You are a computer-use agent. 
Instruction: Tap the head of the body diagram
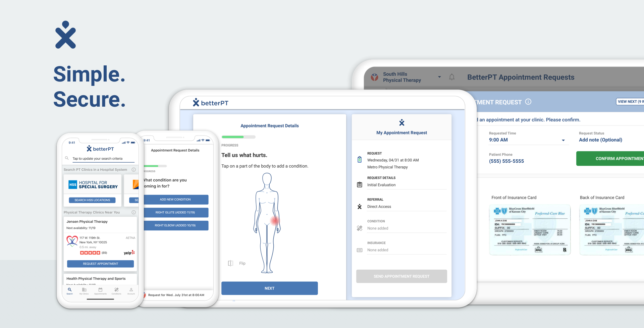267,179
